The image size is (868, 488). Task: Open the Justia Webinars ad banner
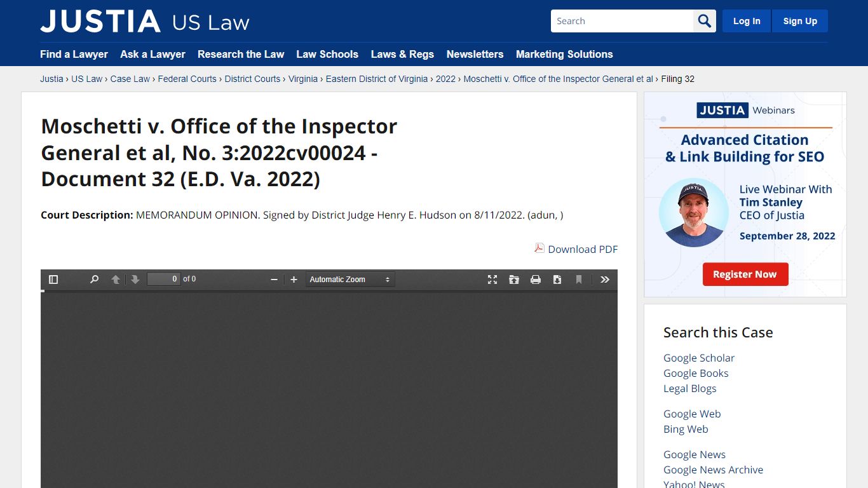[745, 194]
